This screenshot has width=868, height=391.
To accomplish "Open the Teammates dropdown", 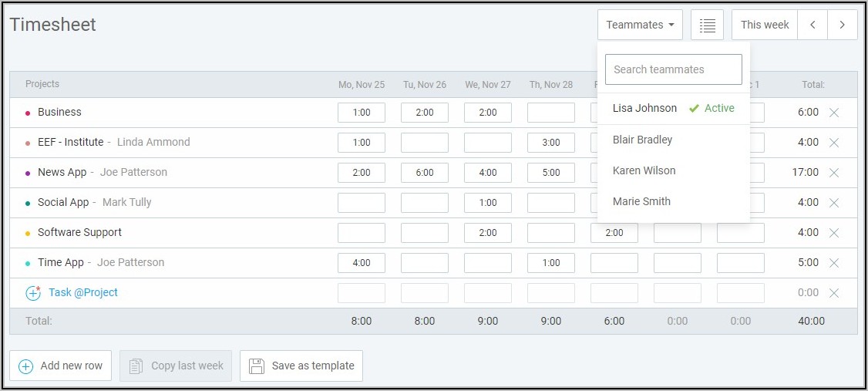I will (640, 25).
